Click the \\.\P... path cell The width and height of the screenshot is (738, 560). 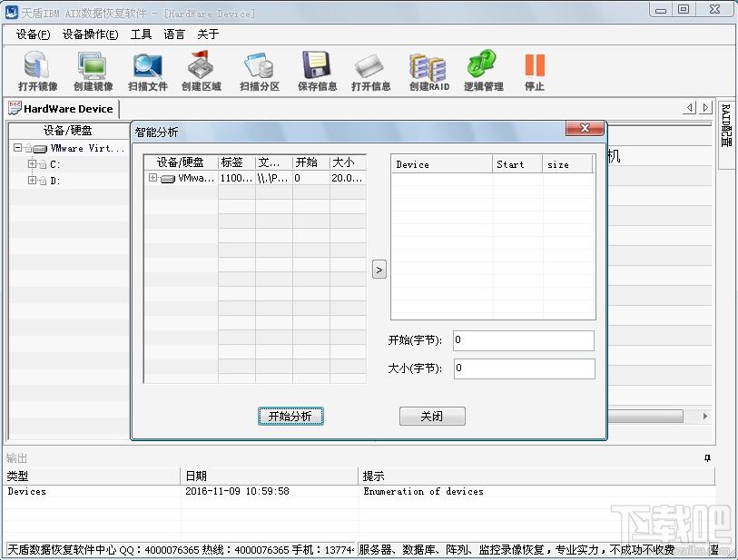[x=273, y=178]
